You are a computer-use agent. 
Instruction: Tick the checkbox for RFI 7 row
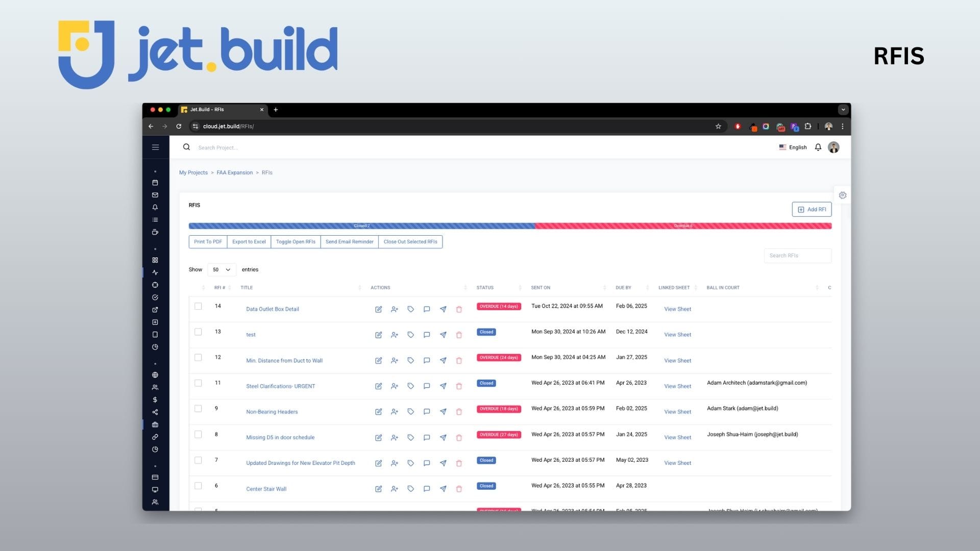click(198, 460)
